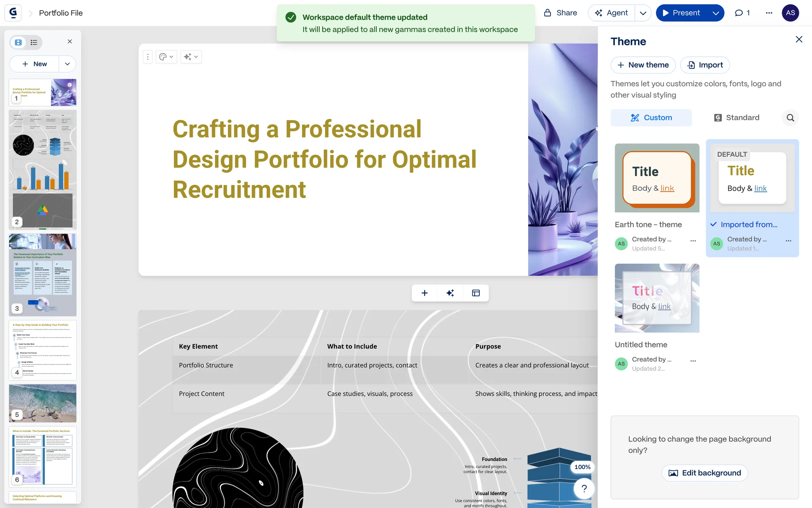812x508 pixels.
Task: Add card from template layout icon
Action: point(476,293)
